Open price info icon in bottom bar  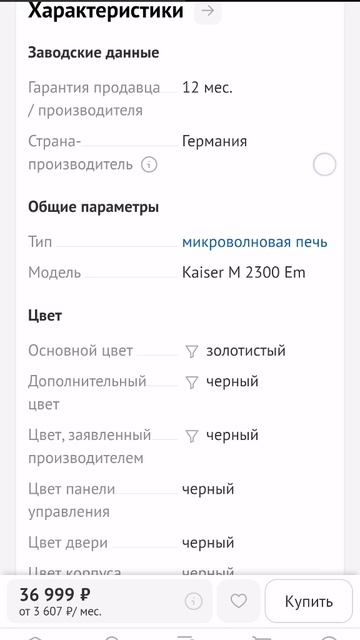[x=194, y=601]
